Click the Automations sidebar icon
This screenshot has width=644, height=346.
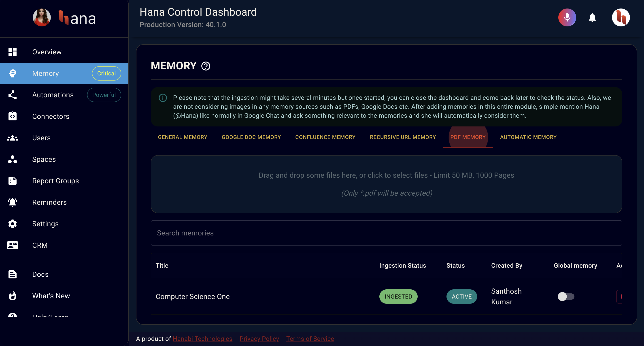(13, 95)
